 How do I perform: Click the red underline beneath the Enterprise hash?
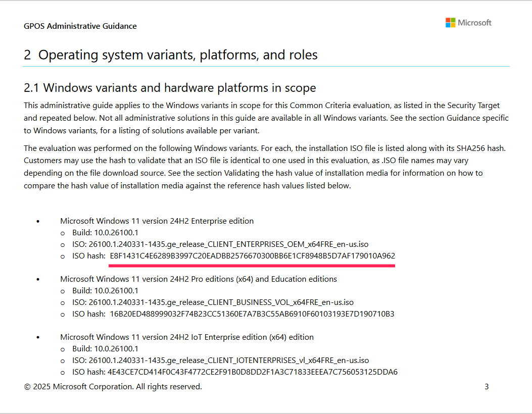[252, 266]
